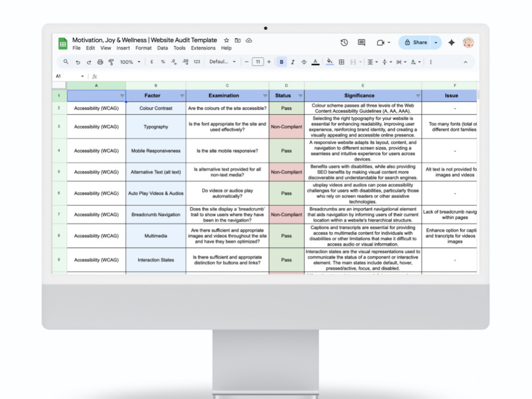
Task: Open the font family dropdown
Action: click(222, 62)
